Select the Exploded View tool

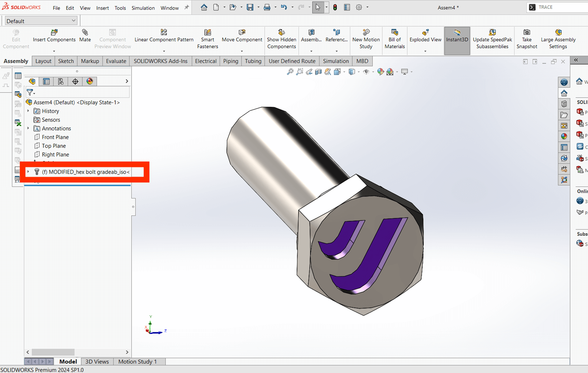click(425, 33)
